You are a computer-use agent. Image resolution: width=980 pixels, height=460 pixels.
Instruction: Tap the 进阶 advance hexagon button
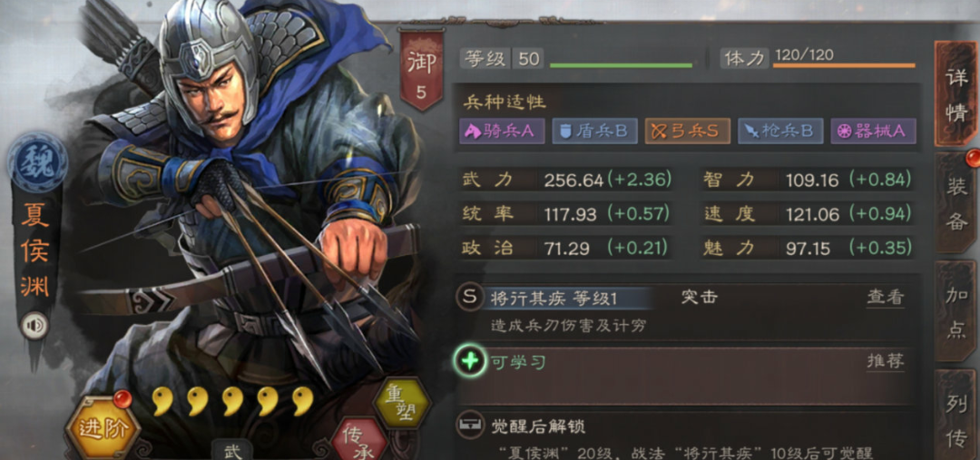point(103,428)
